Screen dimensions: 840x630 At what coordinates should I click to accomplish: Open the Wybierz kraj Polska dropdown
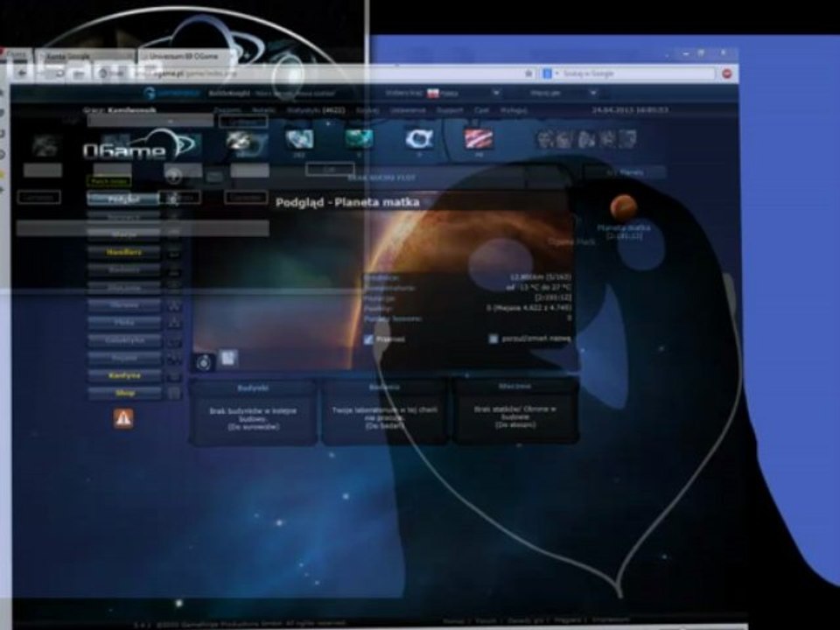point(444,94)
